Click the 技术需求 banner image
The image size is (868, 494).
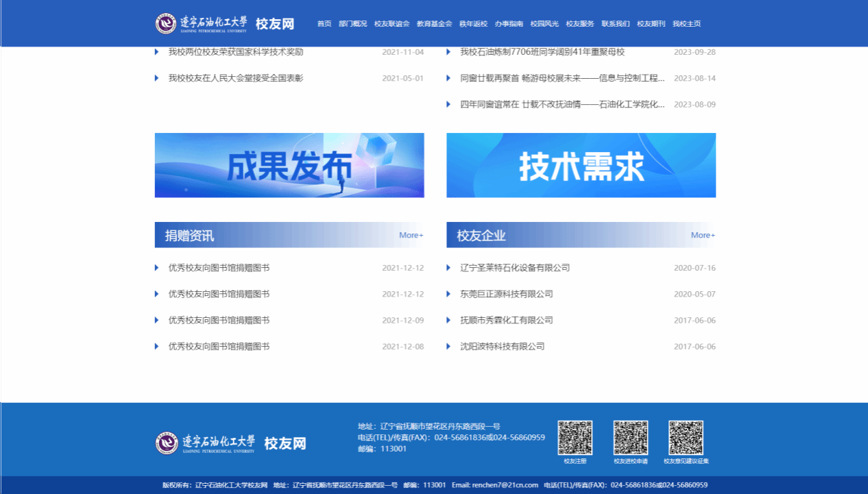581,165
